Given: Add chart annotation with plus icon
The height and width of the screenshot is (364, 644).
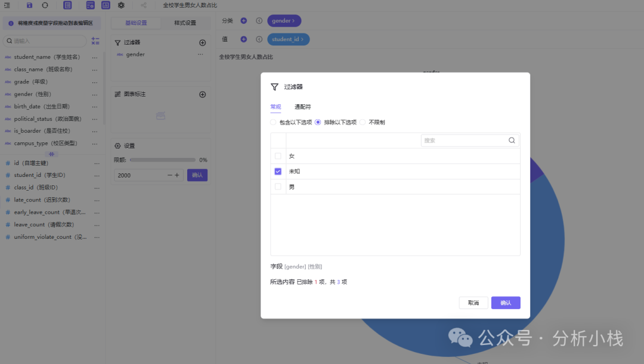Looking at the screenshot, I should coord(203,94).
